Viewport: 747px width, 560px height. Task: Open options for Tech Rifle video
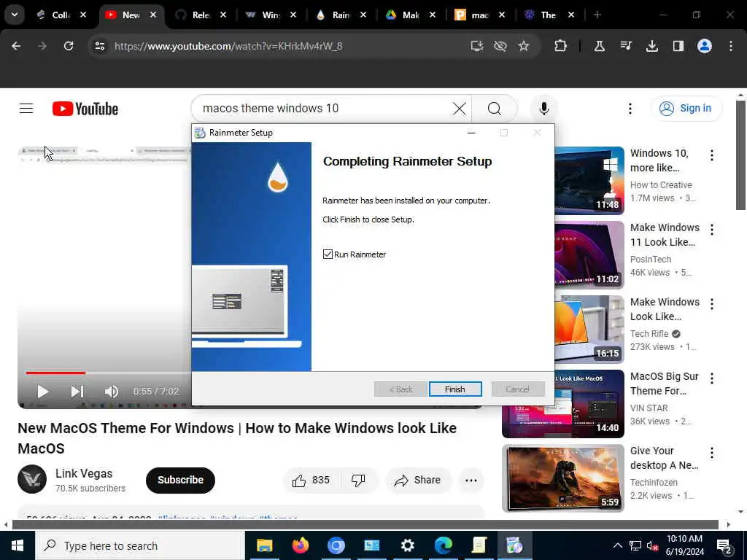(x=712, y=304)
